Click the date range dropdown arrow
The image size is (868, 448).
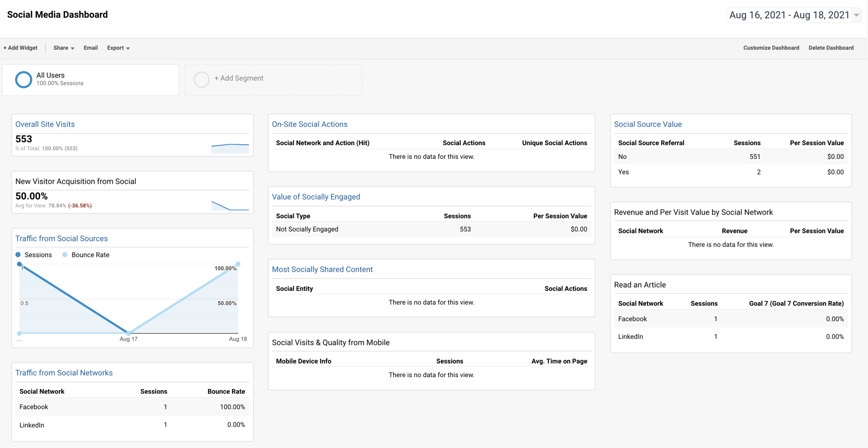[x=856, y=15]
